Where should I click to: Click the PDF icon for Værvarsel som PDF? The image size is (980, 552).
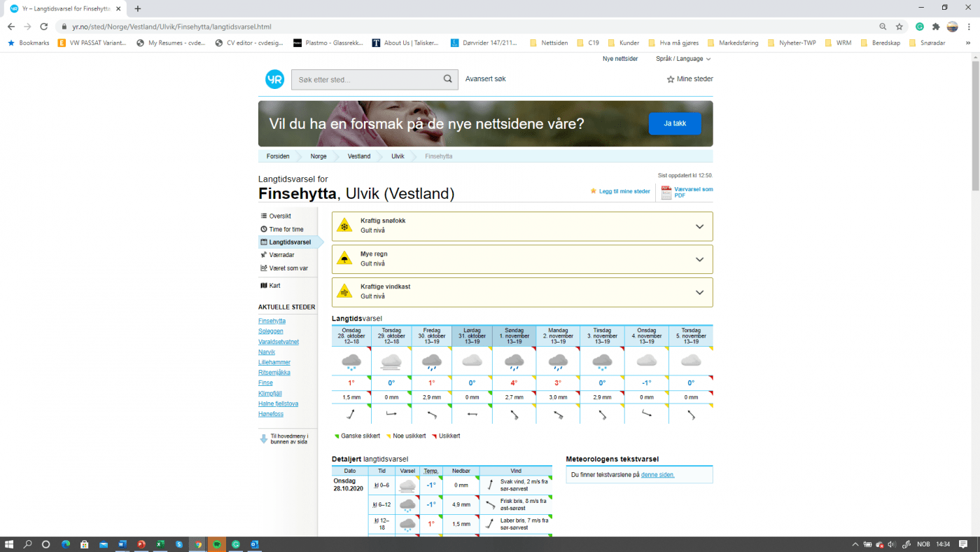point(666,192)
